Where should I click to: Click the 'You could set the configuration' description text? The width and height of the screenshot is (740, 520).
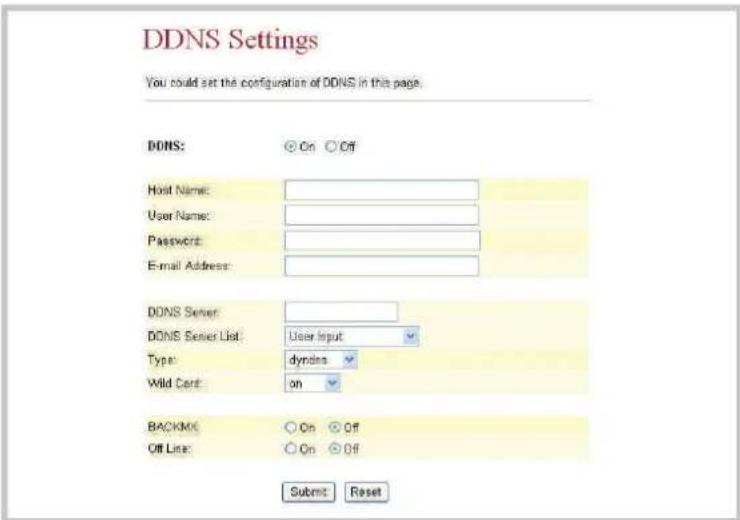[284, 83]
